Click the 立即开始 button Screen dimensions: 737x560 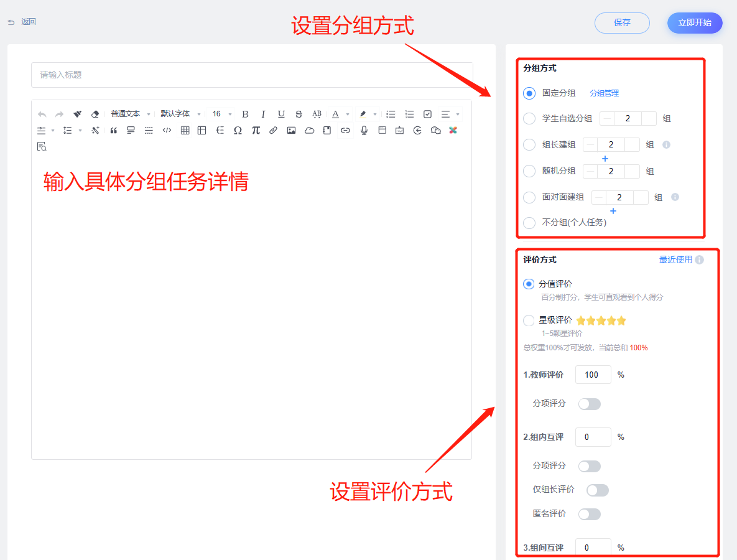[x=694, y=22]
